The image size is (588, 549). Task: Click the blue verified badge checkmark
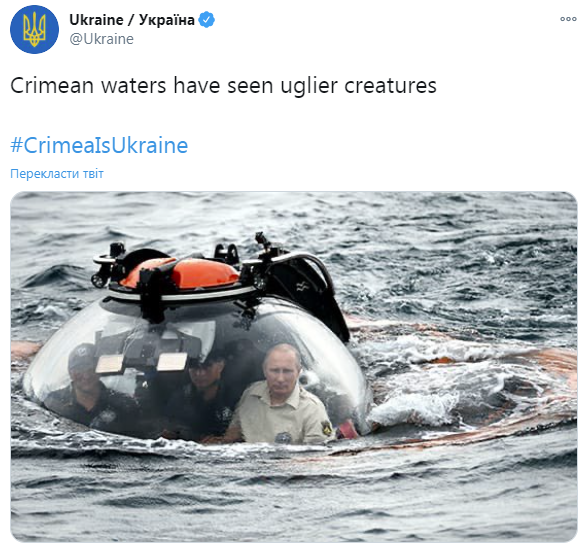coord(206,20)
